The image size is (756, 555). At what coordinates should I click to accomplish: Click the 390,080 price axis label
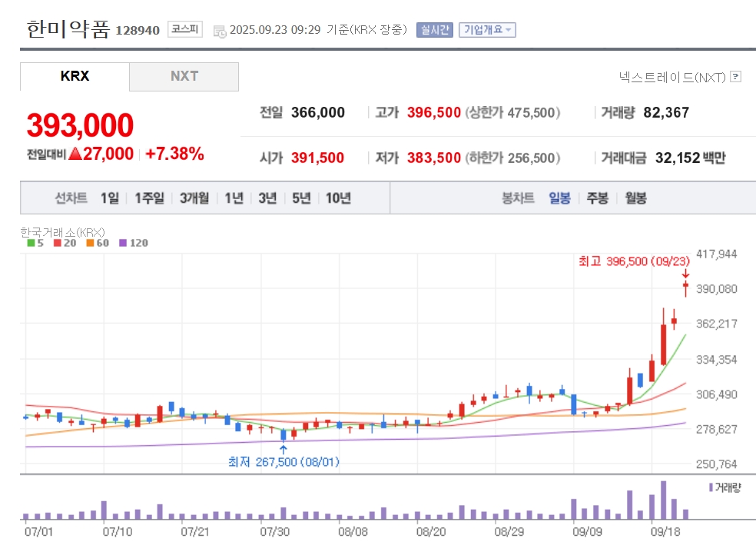pos(717,289)
